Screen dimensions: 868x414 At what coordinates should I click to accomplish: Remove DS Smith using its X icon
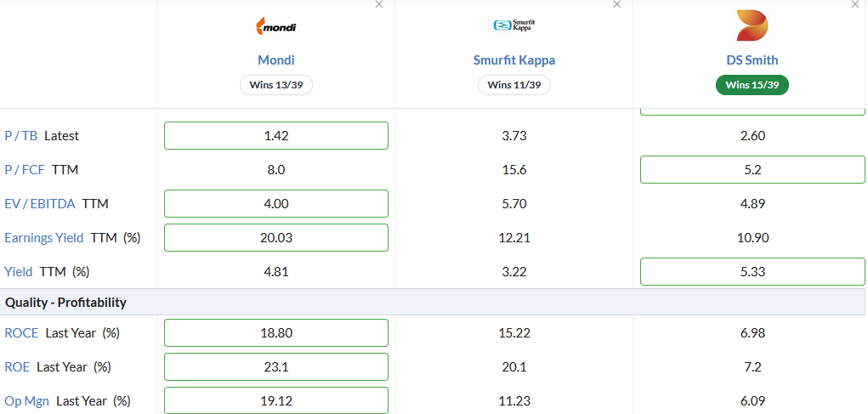(x=854, y=4)
